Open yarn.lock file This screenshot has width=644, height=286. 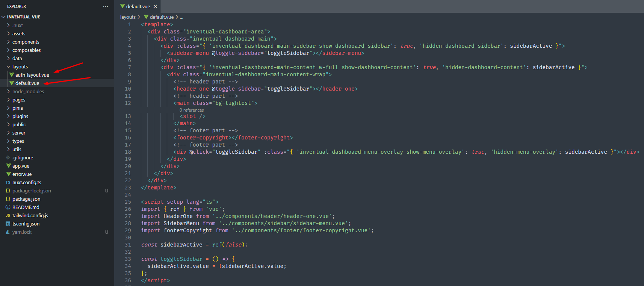[x=57, y=232]
